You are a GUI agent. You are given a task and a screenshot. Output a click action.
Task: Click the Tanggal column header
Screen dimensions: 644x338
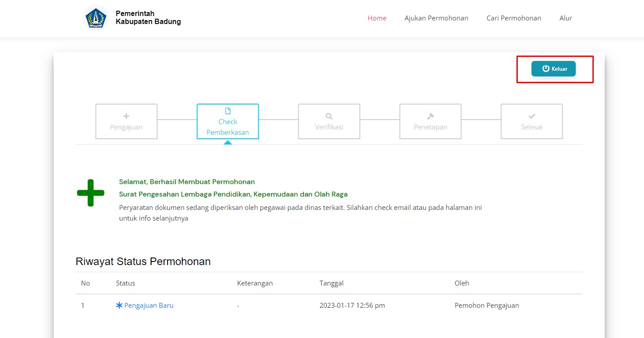[331, 283]
